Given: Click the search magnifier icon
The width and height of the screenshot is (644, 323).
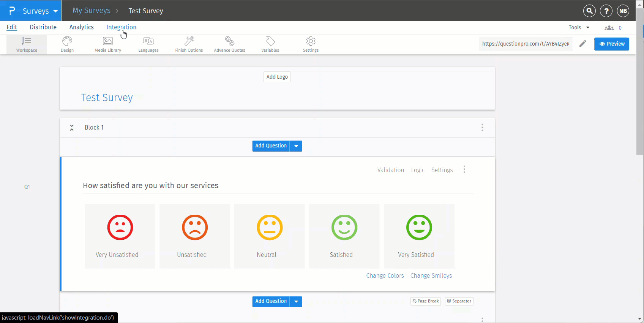Looking at the screenshot, I should pyautogui.click(x=589, y=11).
